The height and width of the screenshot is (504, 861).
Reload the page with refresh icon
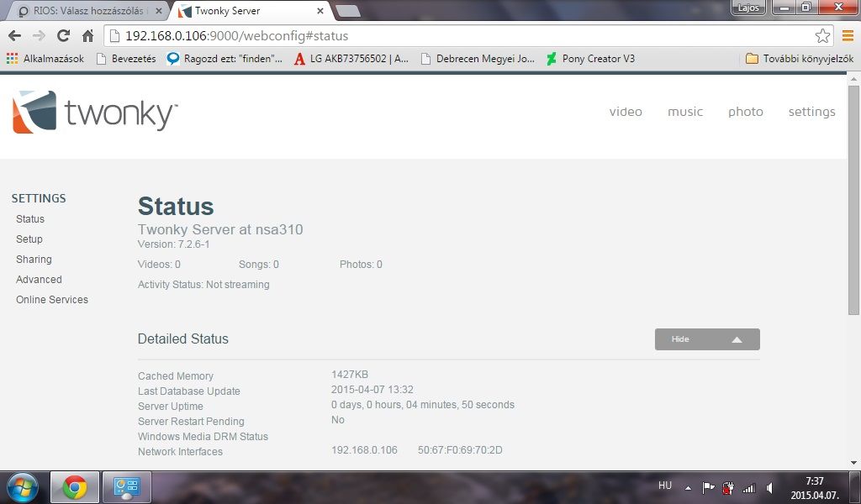[x=64, y=36]
